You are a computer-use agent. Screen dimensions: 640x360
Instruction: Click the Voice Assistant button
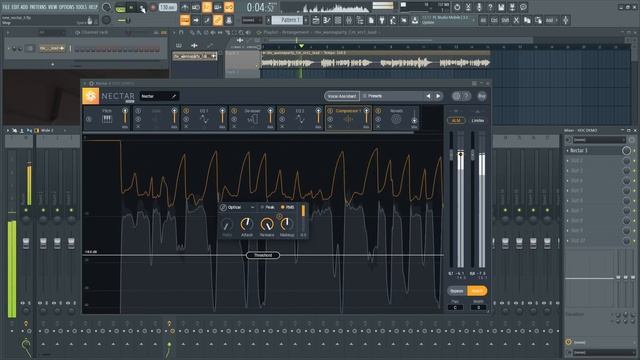(342, 96)
